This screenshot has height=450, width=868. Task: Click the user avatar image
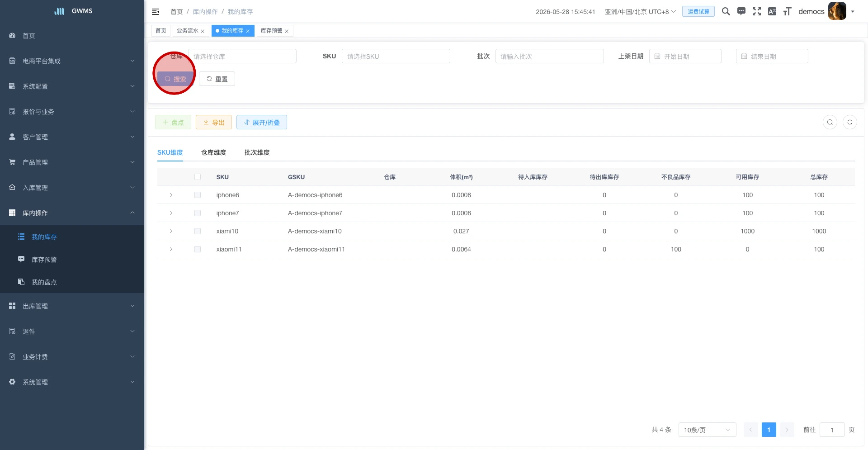[x=837, y=11]
